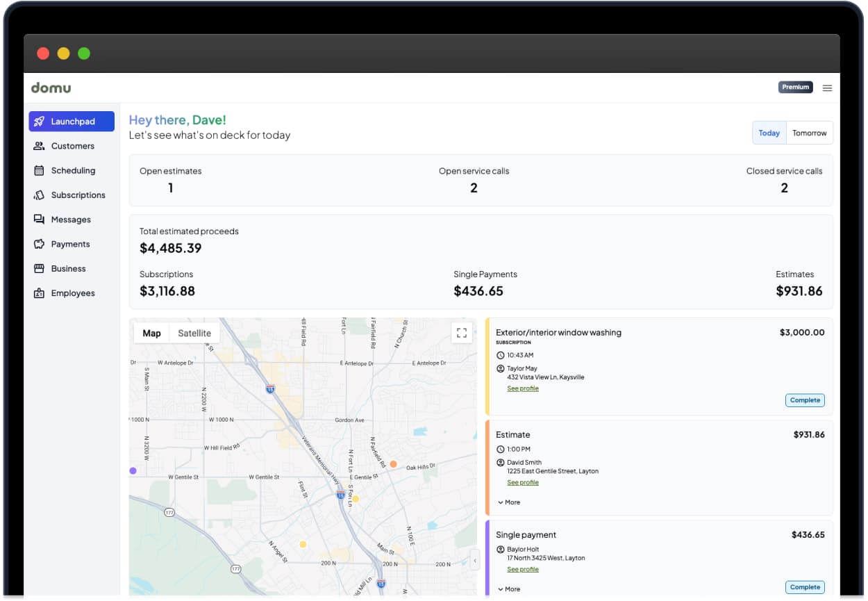Click the Launchpad rocket icon
This screenshot has height=601, width=868.
(x=40, y=122)
